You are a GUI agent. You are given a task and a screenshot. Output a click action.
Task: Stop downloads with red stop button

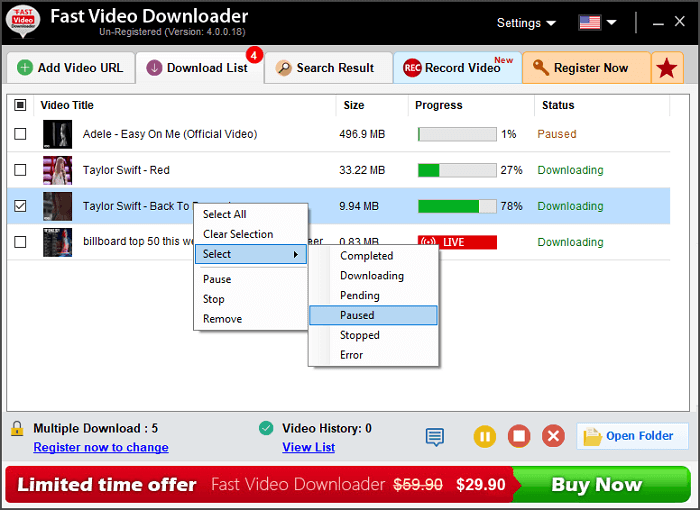[519, 436]
